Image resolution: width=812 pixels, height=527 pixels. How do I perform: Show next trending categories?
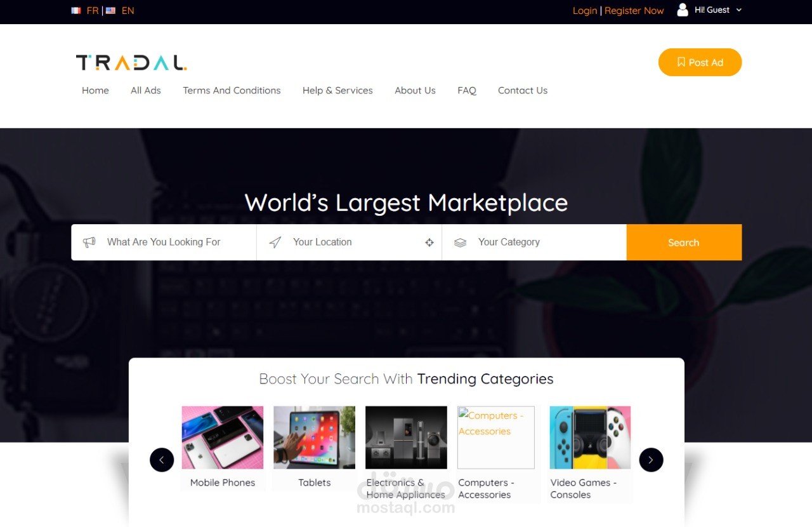[x=651, y=460]
